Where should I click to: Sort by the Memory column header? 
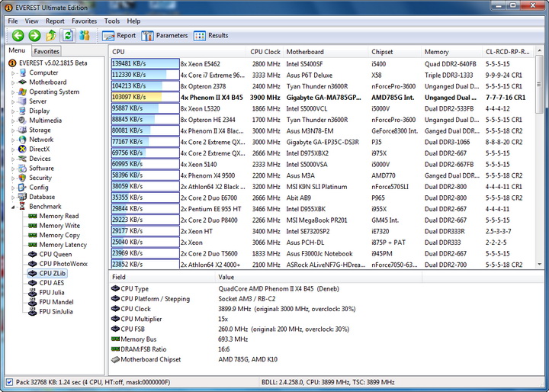click(x=451, y=52)
